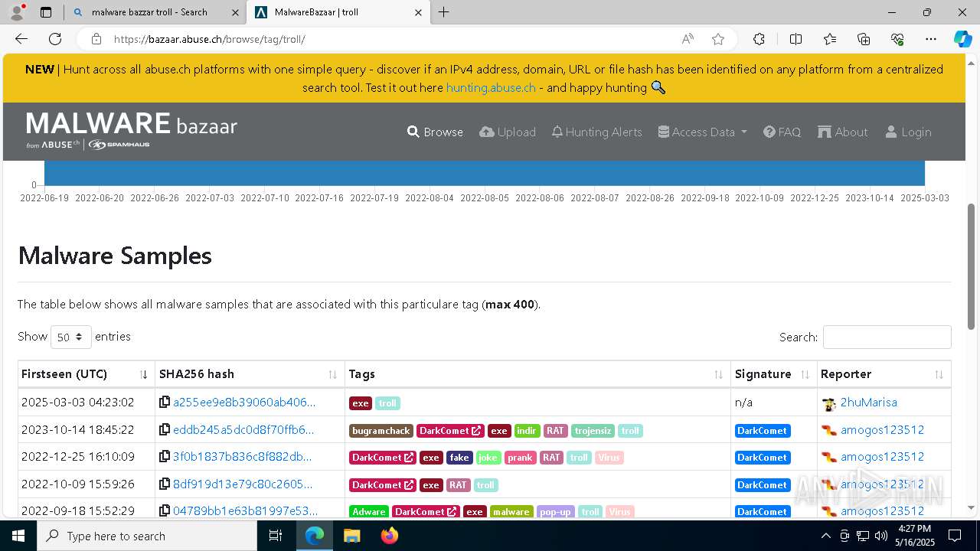Click the MALWARE bazaar logo
The height and width of the screenshot is (551, 980).
click(x=132, y=130)
